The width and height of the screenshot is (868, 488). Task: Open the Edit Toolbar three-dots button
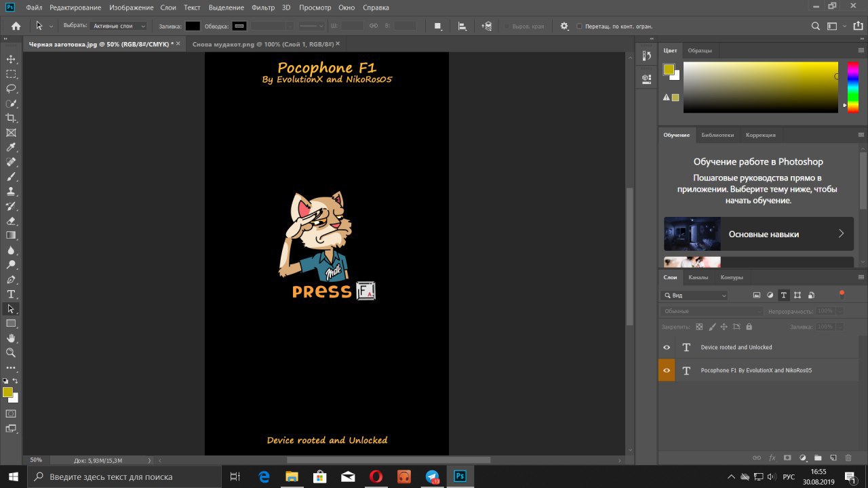(x=11, y=367)
